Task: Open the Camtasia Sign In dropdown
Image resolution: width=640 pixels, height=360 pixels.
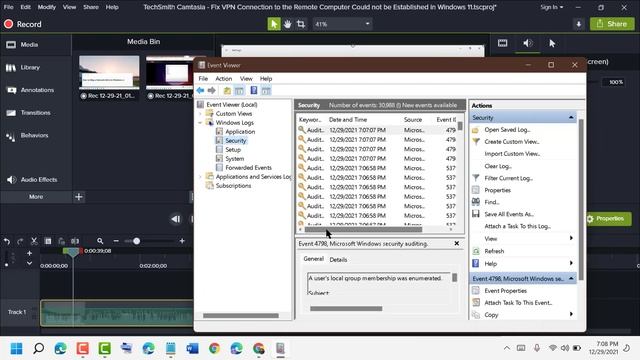Action: point(552,7)
